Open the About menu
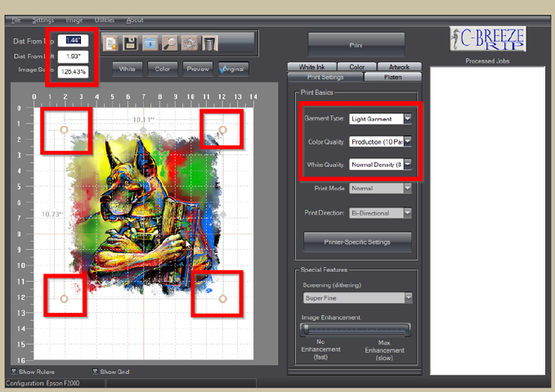The height and width of the screenshot is (392, 555). click(135, 20)
